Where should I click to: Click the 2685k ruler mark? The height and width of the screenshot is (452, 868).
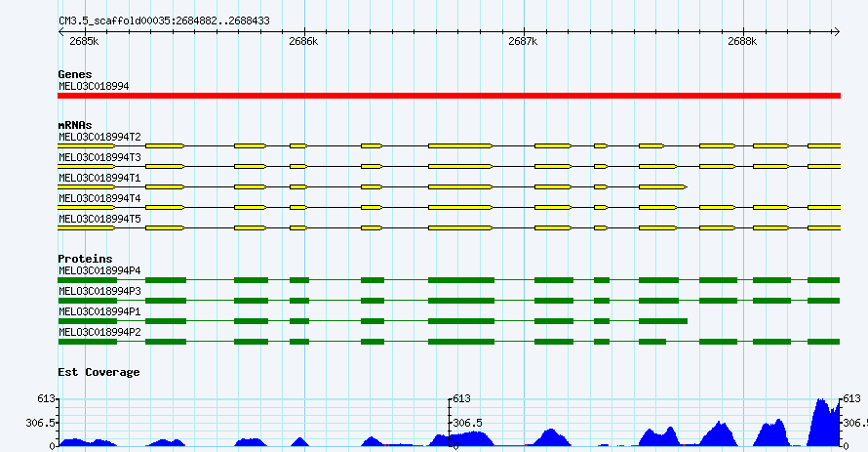(84, 42)
